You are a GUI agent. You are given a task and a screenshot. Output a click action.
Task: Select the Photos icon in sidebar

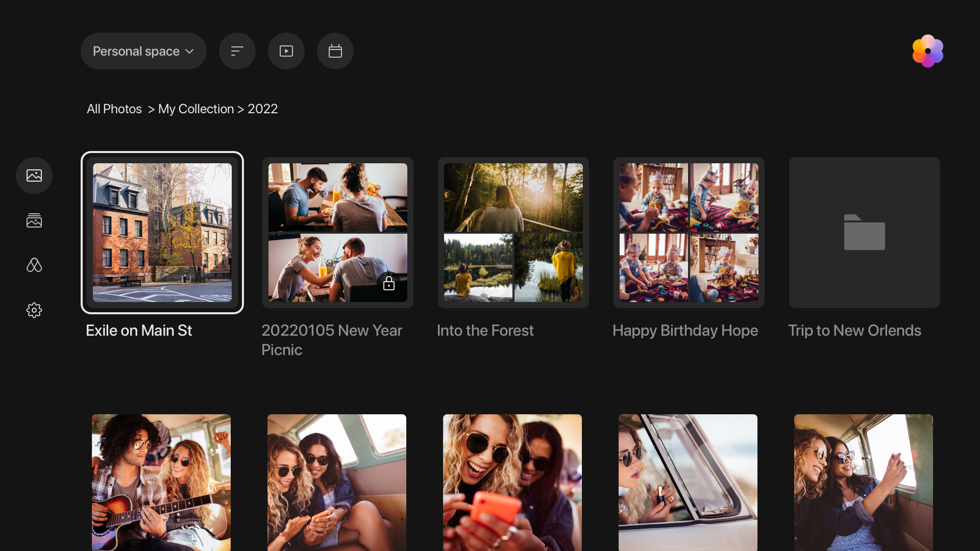[34, 176]
